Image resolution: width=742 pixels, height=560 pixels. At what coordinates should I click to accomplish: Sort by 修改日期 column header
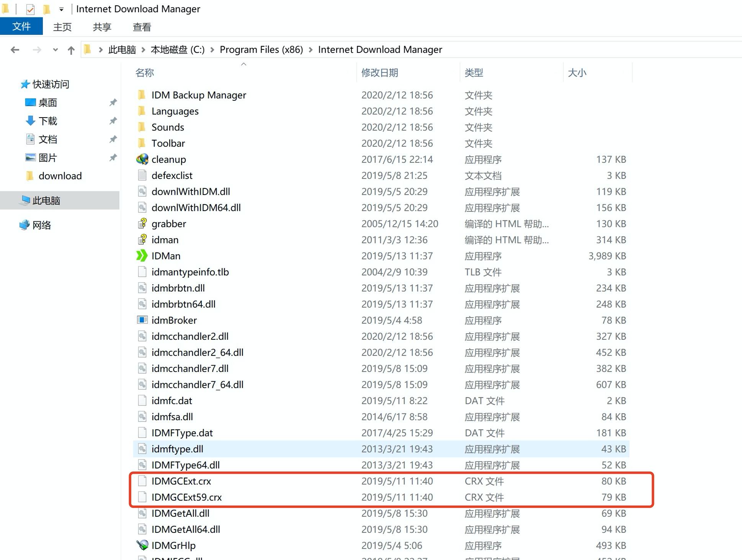[x=379, y=72]
